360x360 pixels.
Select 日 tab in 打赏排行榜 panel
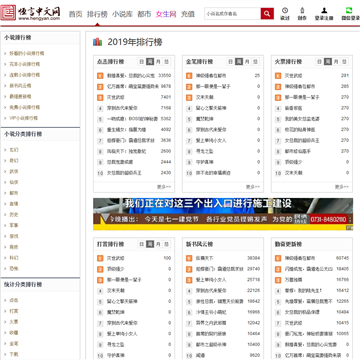tap(142, 244)
